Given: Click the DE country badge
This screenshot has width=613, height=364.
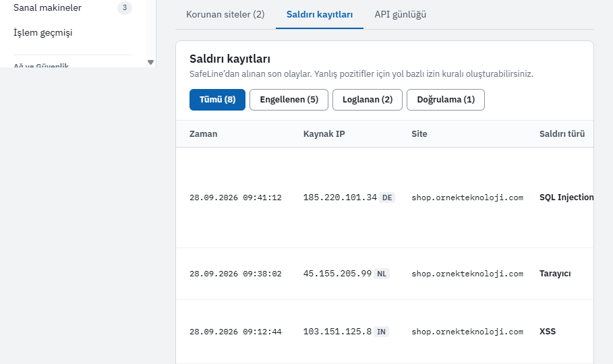Looking at the screenshot, I should click(x=387, y=198).
